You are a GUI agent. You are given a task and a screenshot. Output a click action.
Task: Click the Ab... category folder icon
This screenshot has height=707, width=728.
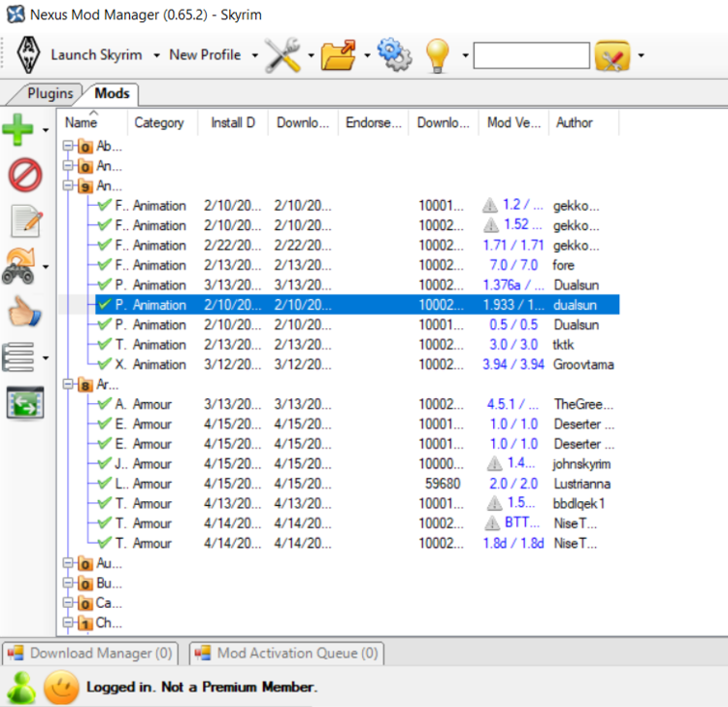[85, 147]
